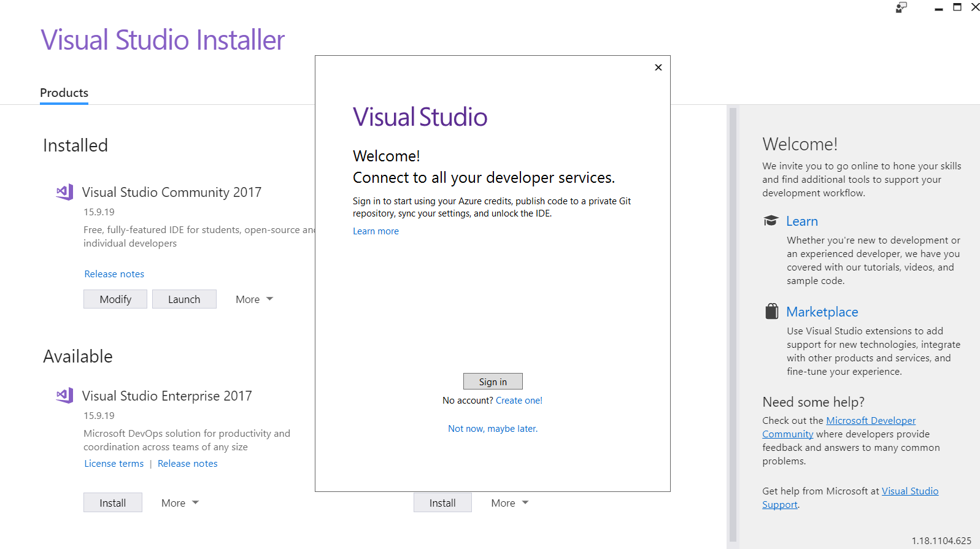Screen dimensions: 980x549
Task: Click the 'Create one!' account link
Action: 519,401
